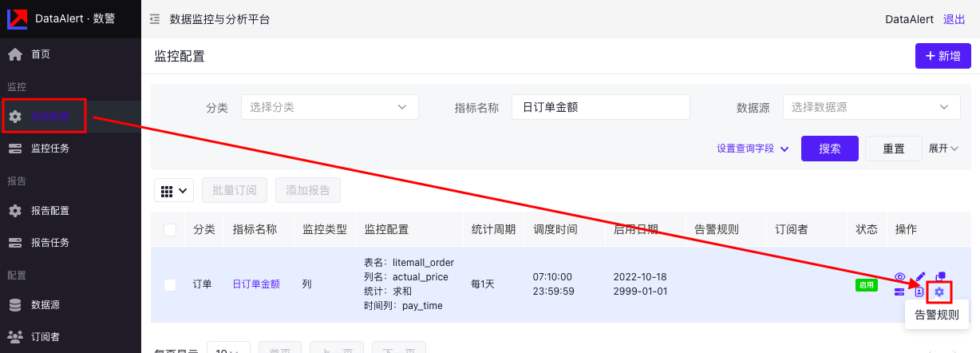Click the 退出 logout link
The height and width of the screenshot is (353, 980).
pos(954,19)
